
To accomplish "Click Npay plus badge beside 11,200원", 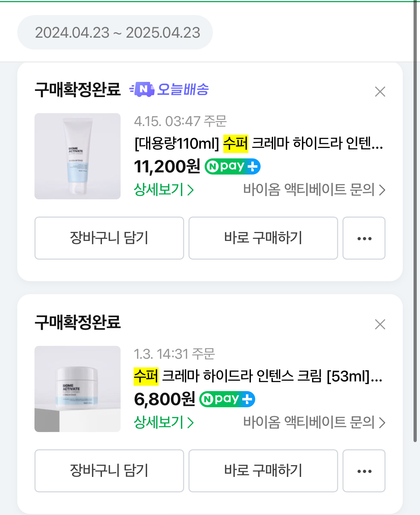I will [x=232, y=166].
